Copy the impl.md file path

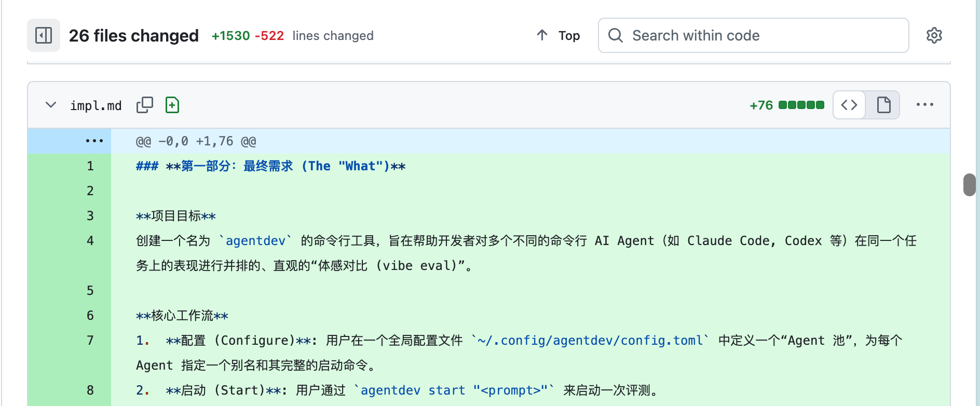[x=144, y=104]
